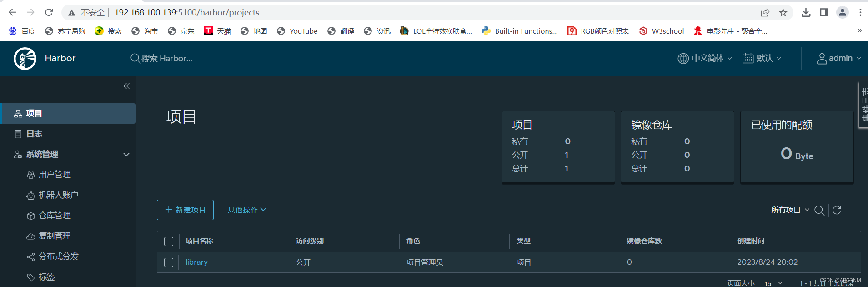Sort by 镜像仓库数 column header
Viewport: 868px width, 287px height.
[644, 241]
